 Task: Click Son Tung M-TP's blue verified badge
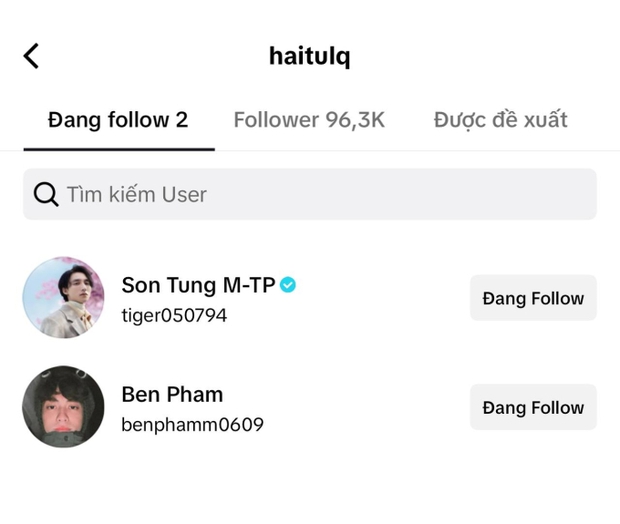(288, 285)
